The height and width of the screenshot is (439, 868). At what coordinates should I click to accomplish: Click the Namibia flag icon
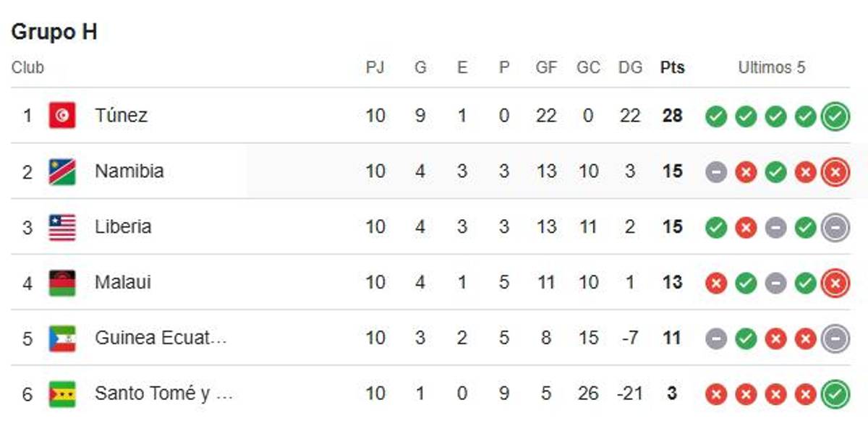point(62,171)
